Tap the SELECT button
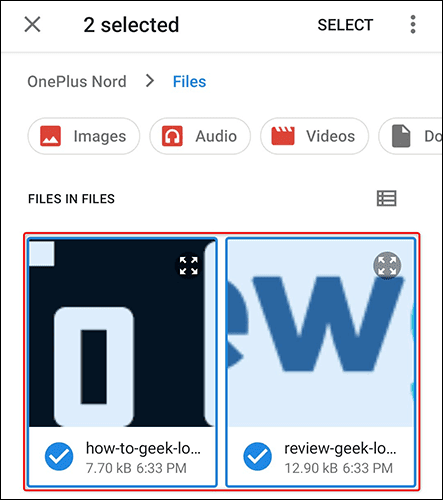Image resolution: width=443 pixels, height=500 pixels. click(x=345, y=25)
